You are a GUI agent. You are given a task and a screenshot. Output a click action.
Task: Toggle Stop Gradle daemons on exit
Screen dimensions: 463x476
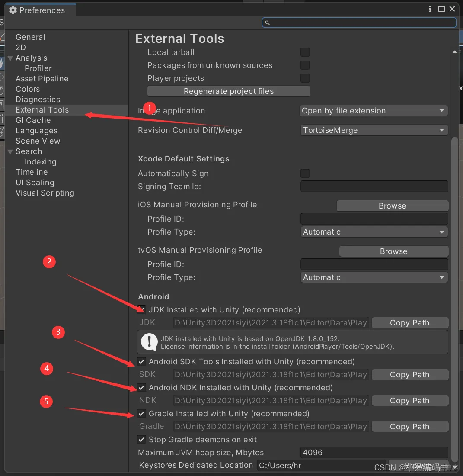(142, 439)
